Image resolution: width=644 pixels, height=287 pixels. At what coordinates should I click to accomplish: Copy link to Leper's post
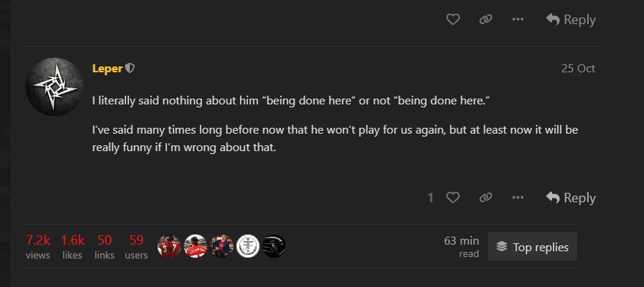(x=486, y=198)
